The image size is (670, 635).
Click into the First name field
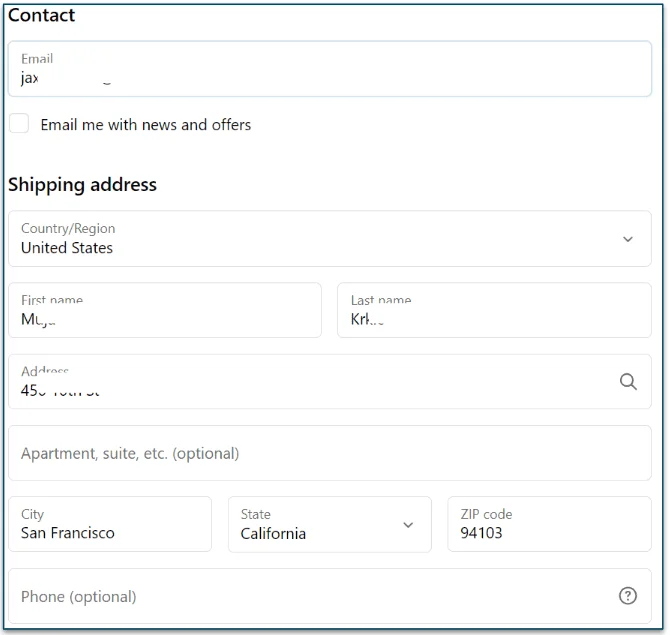[x=165, y=311]
